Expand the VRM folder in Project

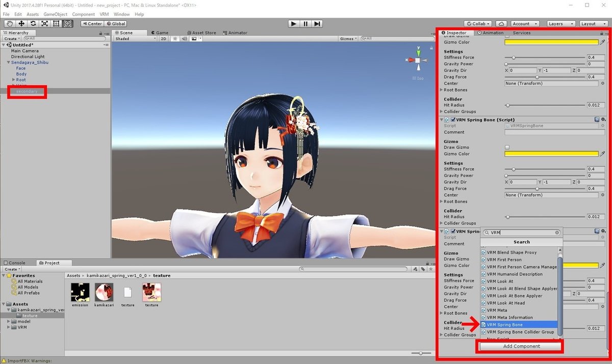9,327
